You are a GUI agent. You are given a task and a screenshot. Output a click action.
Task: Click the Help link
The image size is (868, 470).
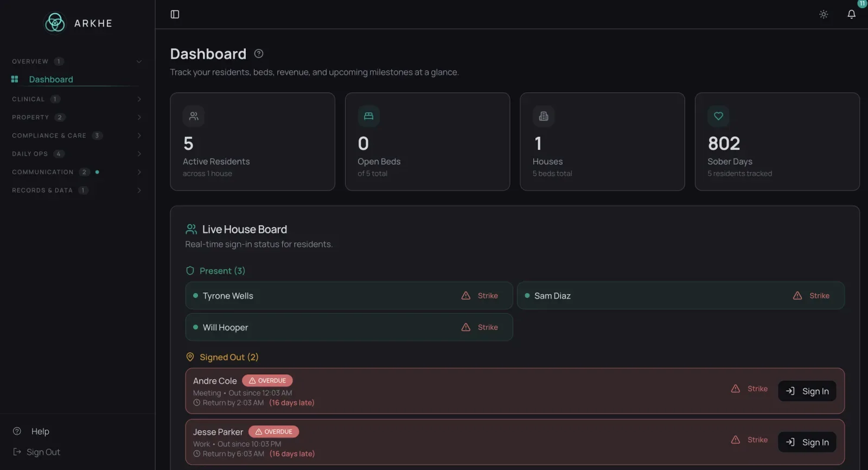tap(40, 431)
